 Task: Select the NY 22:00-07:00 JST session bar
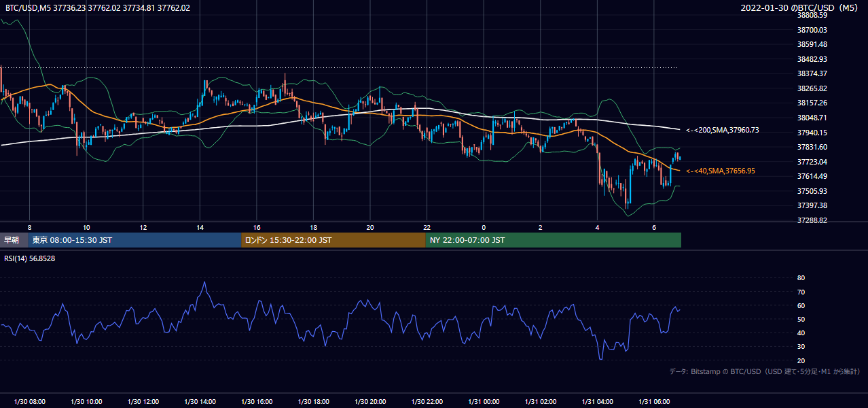coord(554,240)
